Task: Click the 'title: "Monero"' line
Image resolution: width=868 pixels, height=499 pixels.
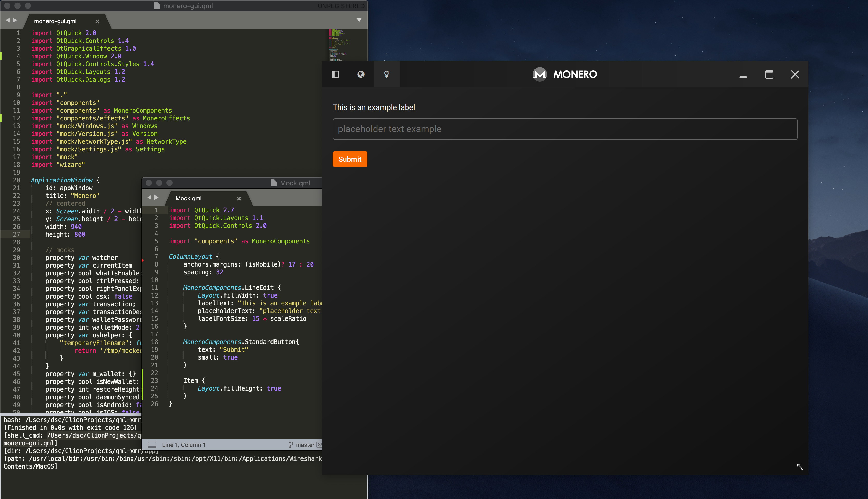Action: click(72, 196)
